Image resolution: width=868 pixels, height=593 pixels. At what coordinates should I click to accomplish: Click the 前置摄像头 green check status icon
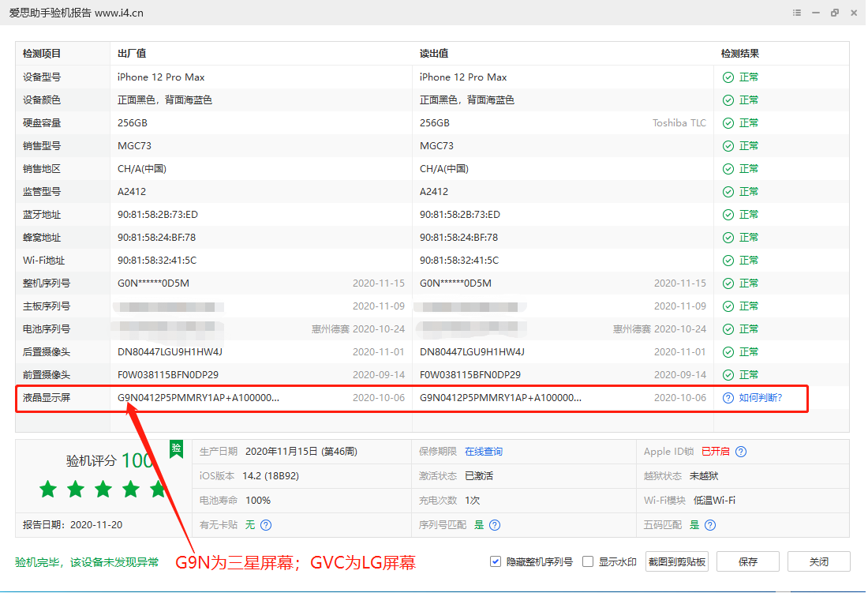point(728,375)
